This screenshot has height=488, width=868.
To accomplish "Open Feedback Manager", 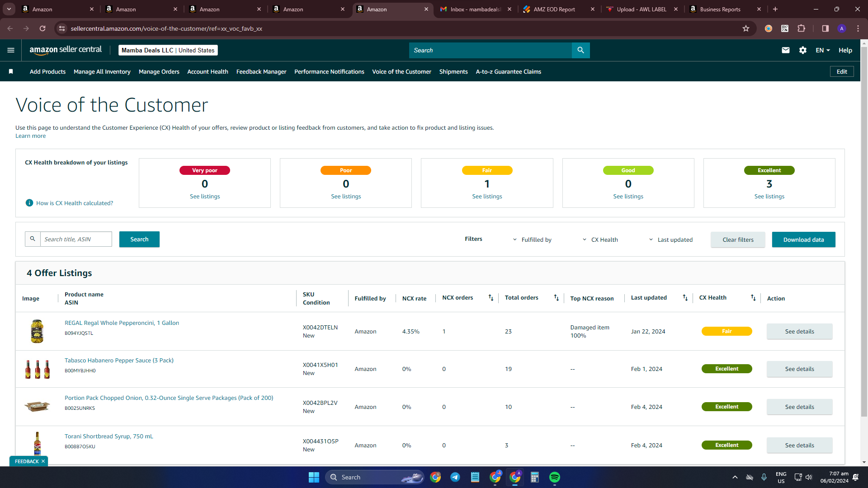I will (x=261, y=71).
